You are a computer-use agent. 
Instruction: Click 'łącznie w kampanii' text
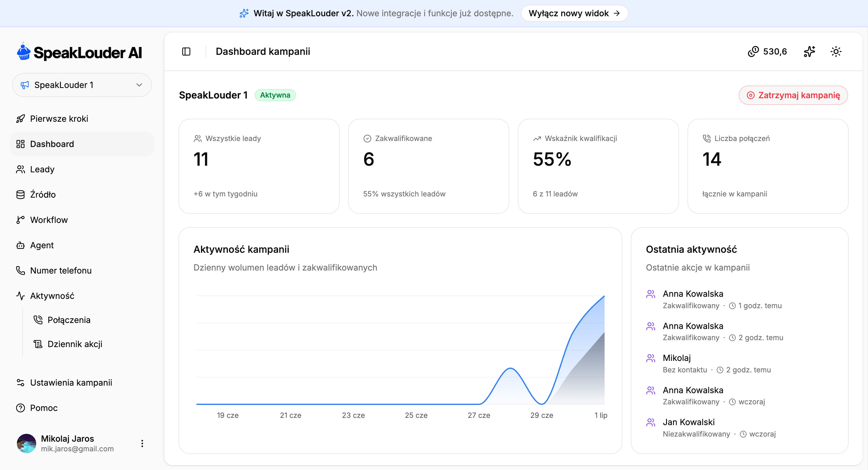tap(734, 194)
